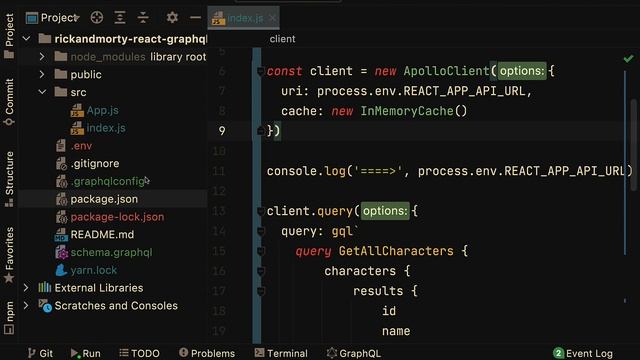Click the locate opened file target icon
Screen dimensions: 640x360
pos(97,18)
